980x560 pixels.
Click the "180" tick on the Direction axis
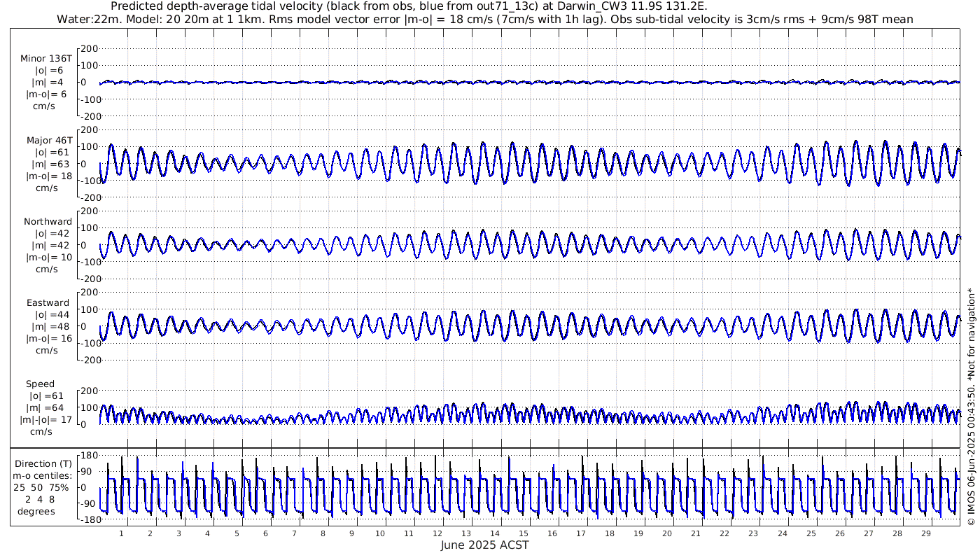pyautogui.click(x=89, y=456)
